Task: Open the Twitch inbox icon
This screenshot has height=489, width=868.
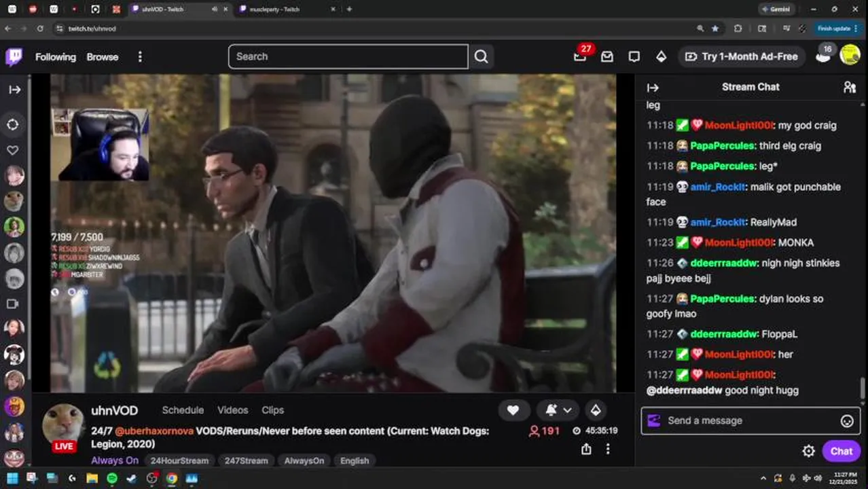Action: point(607,57)
